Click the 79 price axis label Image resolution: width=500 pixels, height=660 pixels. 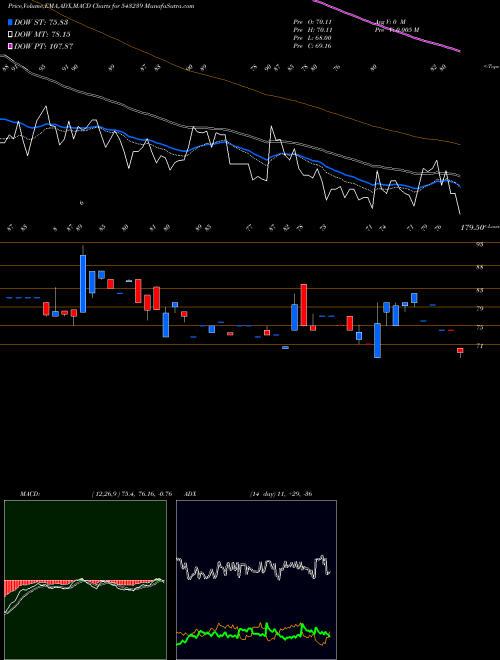(479, 309)
